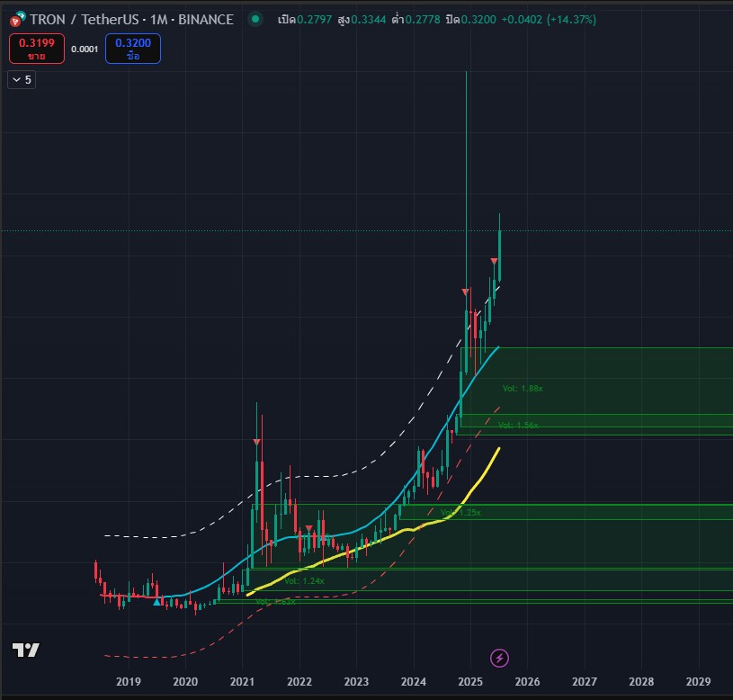Click the red 0.3199 sell button

pyautogui.click(x=37, y=49)
